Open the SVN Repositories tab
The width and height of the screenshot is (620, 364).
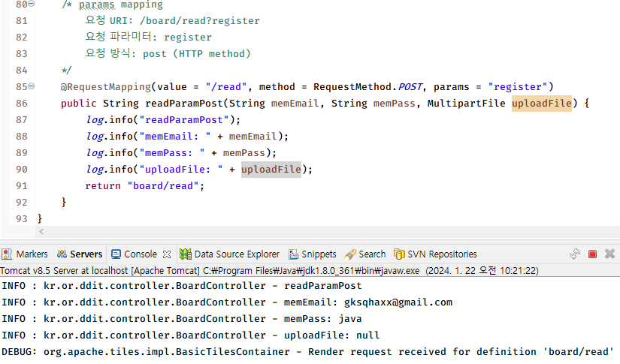435,254
